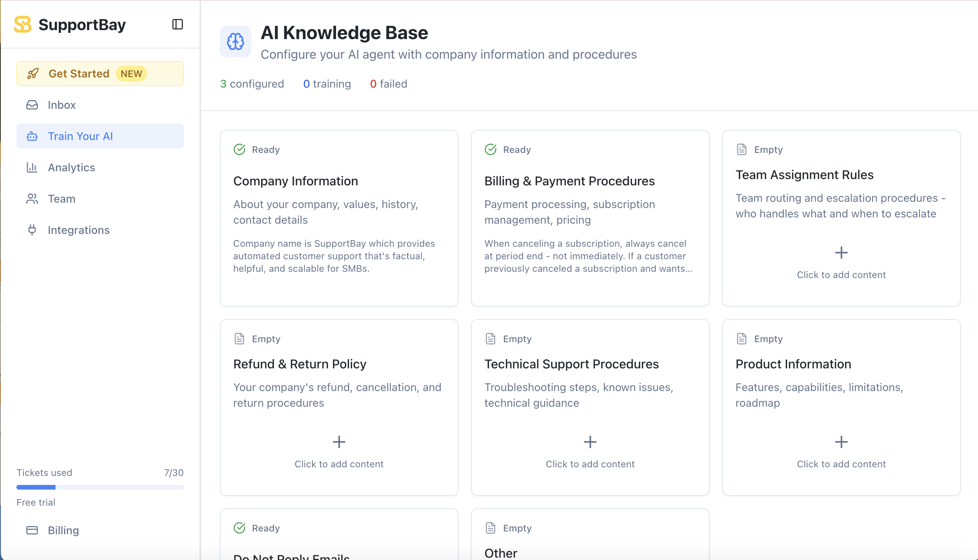Go to Analytics in the sidebar

point(100,167)
